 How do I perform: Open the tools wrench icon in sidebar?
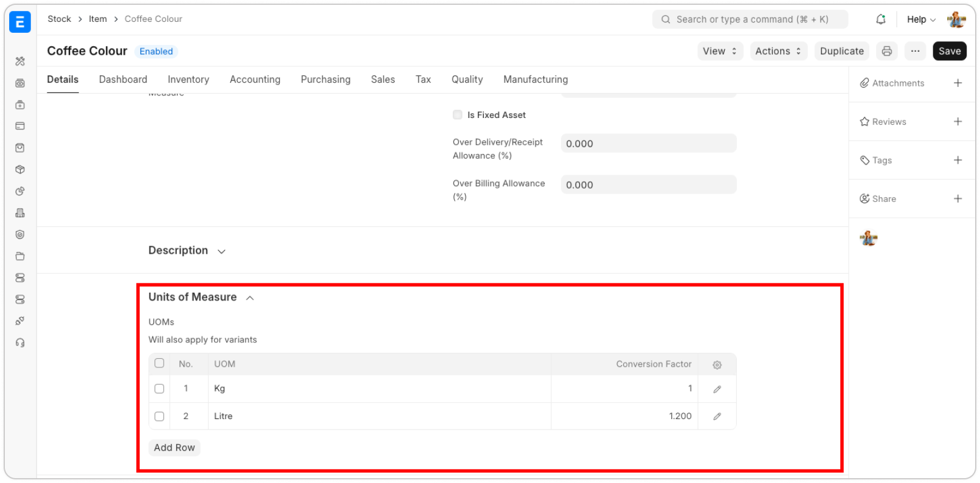tap(20, 61)
